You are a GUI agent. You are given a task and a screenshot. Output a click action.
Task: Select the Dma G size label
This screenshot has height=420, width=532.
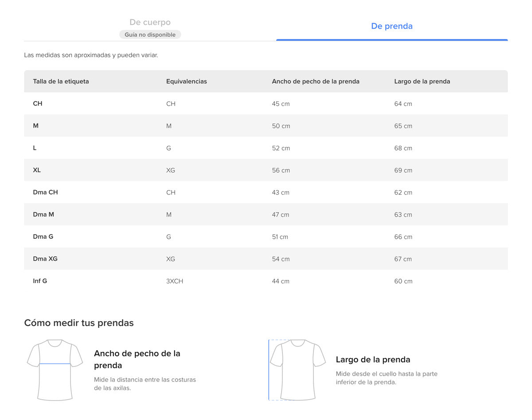point(43,237)
